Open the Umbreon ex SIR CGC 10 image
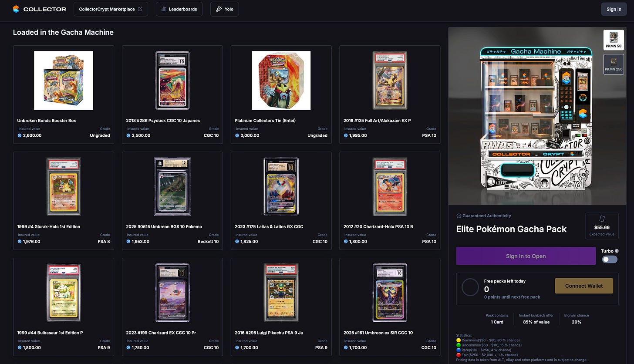Screen dimensions: 634x364 [x=390, y=293]
